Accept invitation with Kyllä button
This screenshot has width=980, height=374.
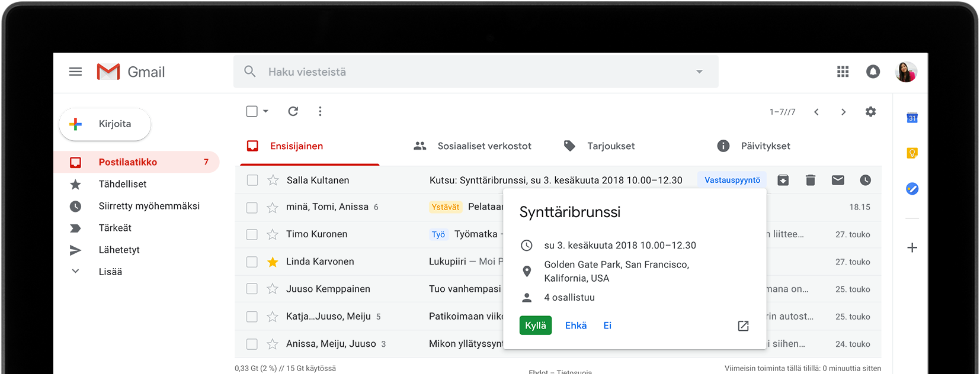535,325
